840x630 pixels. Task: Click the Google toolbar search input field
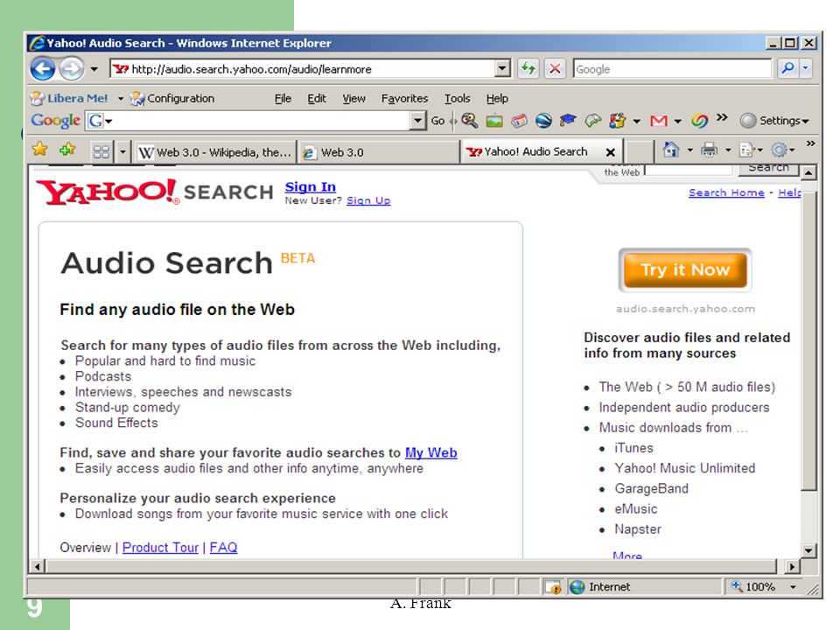pos(262,121)
